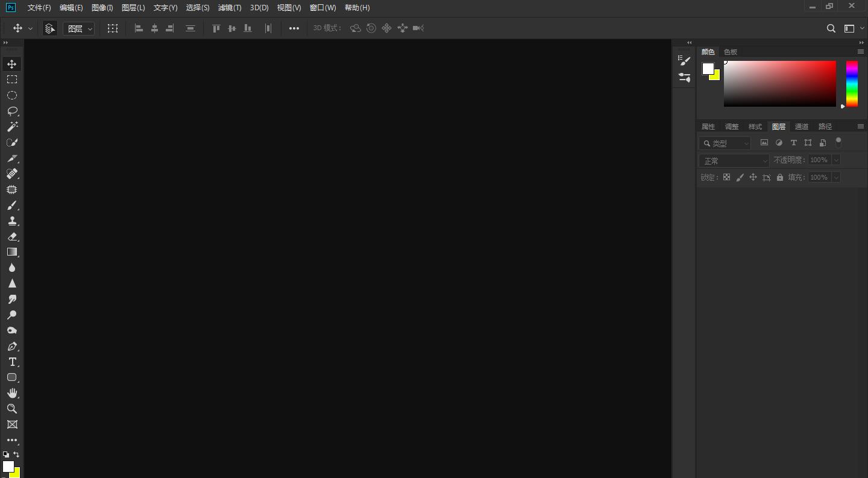Choose the Pen tool
This screenshot has height=478, width=868.
click(x=12, y=347)
